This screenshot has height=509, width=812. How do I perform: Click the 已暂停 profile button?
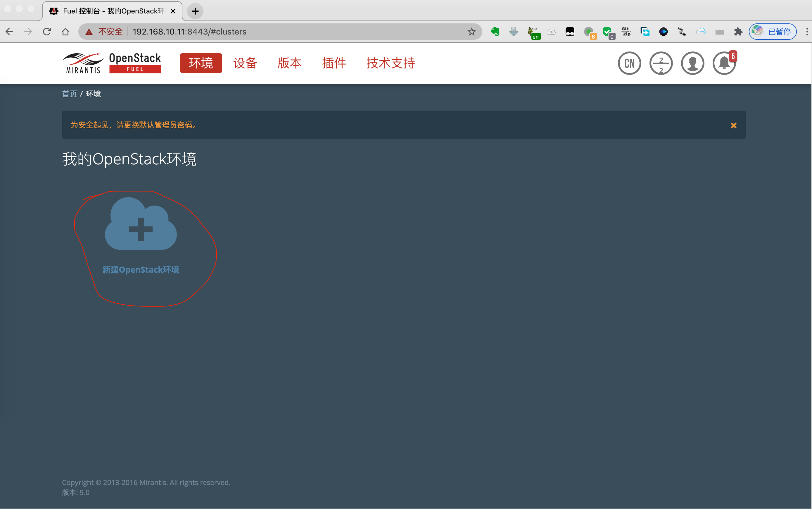point(773,32)
